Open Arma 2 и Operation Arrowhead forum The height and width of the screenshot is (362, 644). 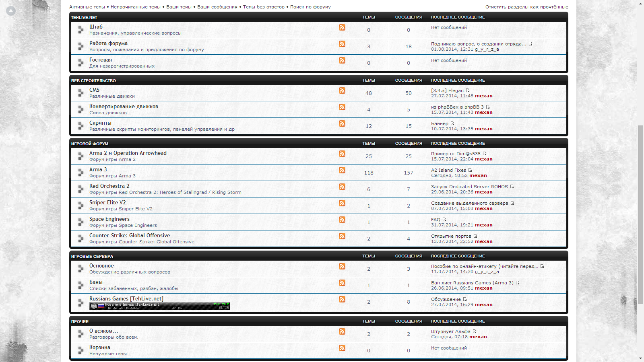[x=128, y=153]
